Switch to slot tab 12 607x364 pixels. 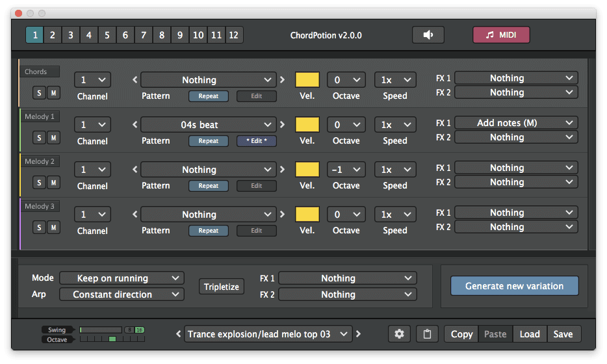[234, 35]
